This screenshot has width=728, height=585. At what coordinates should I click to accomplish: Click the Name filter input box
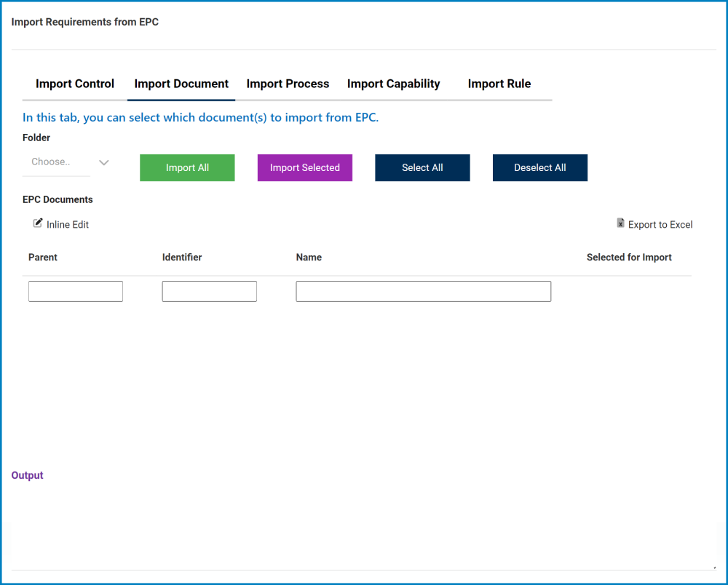(423, 291)
